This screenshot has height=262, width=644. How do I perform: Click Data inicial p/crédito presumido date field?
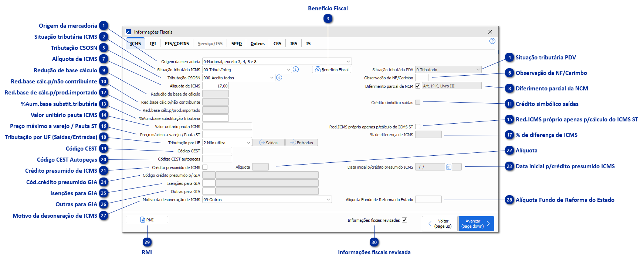[x=430, y=167]
